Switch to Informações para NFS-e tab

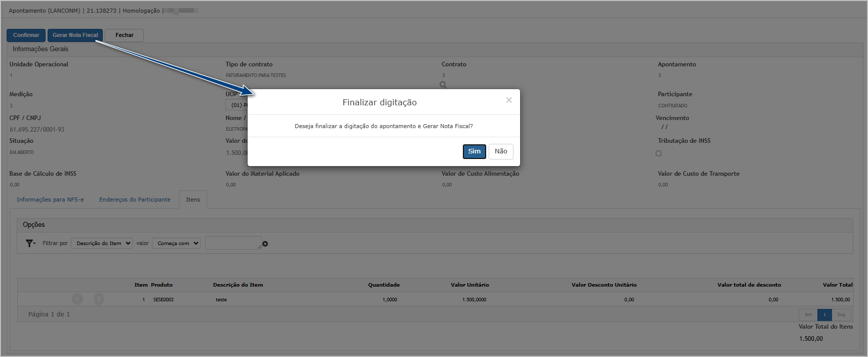click(50, 200)
